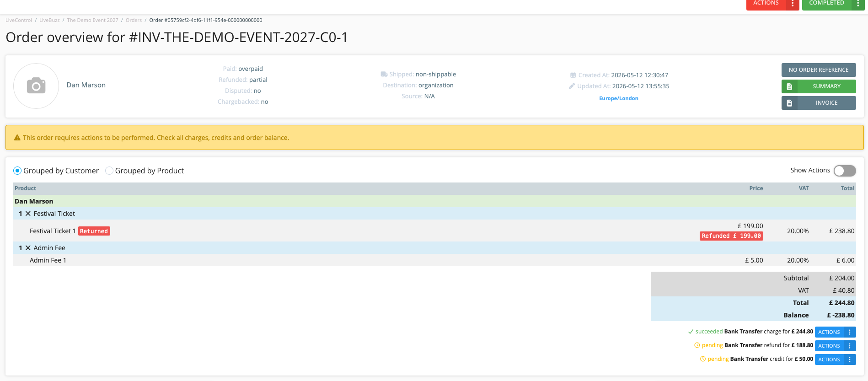Screen dimensions: 868x381
Task: Click the Destination: organization text
Action: tap(418, 85)
